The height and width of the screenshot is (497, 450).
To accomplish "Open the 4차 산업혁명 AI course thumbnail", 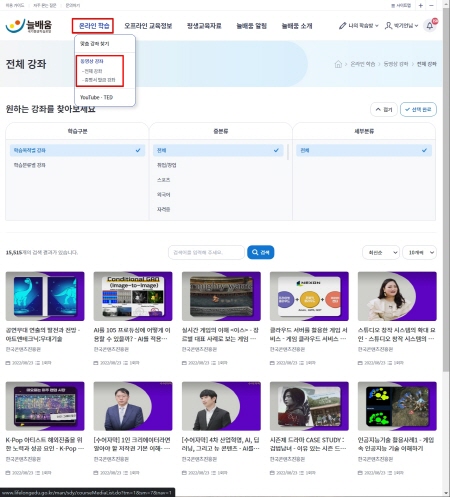I will (221, 406).
